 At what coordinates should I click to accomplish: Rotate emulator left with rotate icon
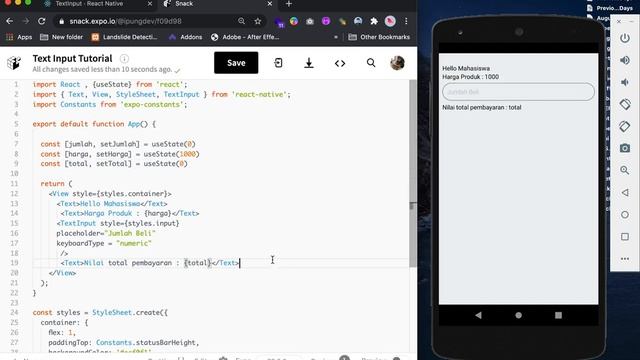click(x=624, y=104)
